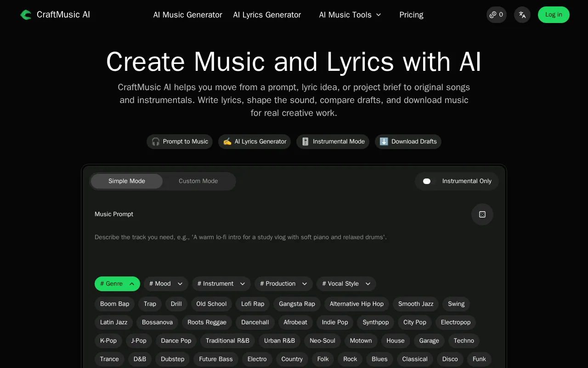
Task: Pick the Synthpop genre tag
Action: tap(376, 322)
